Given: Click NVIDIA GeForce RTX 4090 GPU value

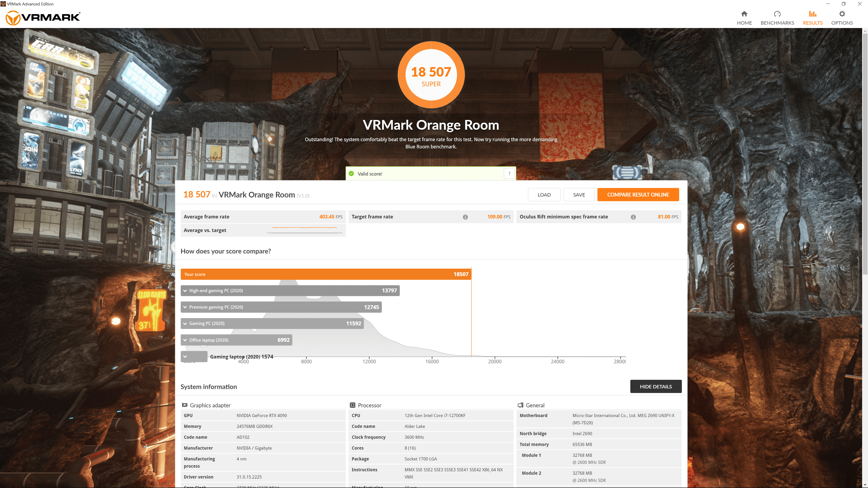Looking at the screenshot, I should coord(262,416).
